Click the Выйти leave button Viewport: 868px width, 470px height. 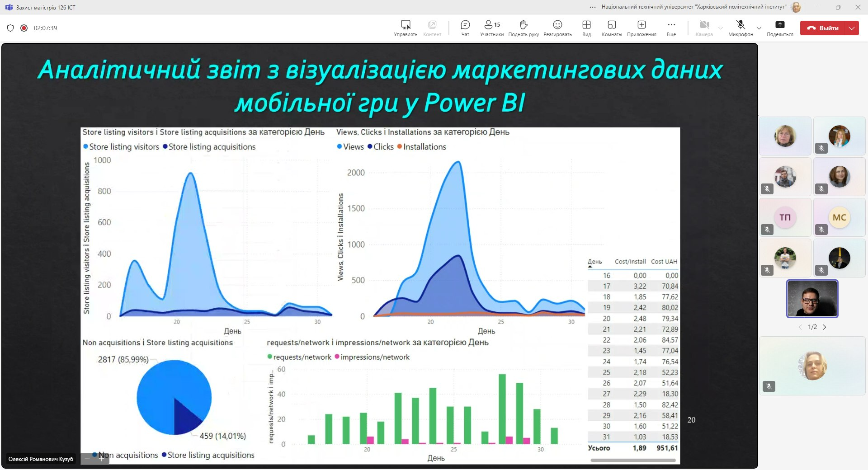click(x=823, y=28)
